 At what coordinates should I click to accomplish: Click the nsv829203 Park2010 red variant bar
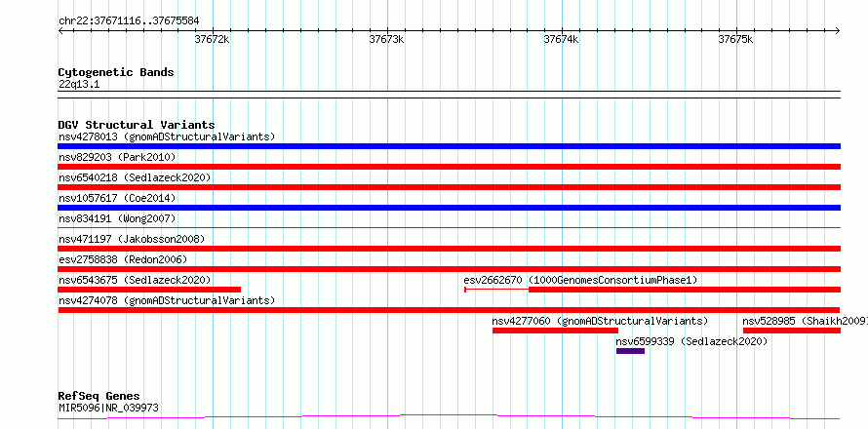[x=449, y=167]
